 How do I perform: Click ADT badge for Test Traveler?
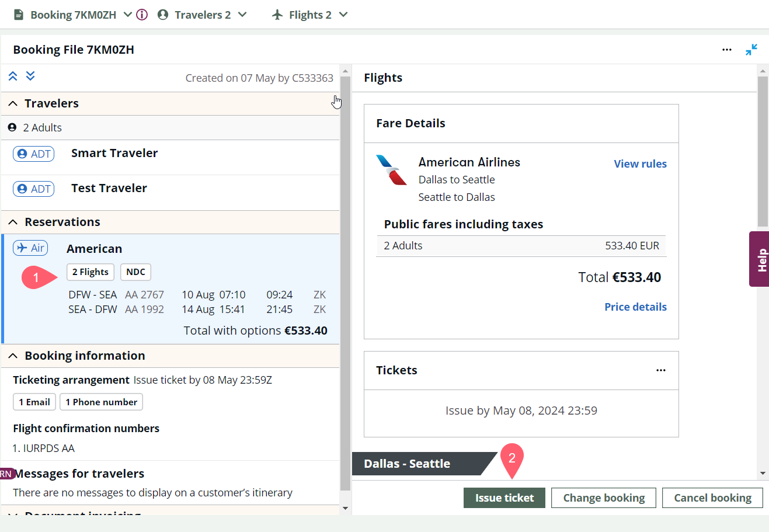click(x=34, y=189)
